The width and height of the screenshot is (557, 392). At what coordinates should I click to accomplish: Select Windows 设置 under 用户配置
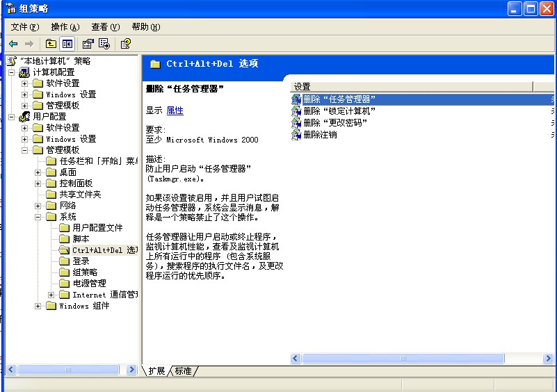tap(71, 139)
